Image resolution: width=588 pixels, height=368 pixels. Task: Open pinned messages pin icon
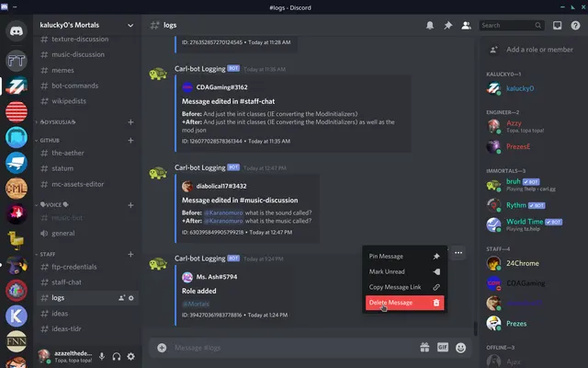[448, 25]
